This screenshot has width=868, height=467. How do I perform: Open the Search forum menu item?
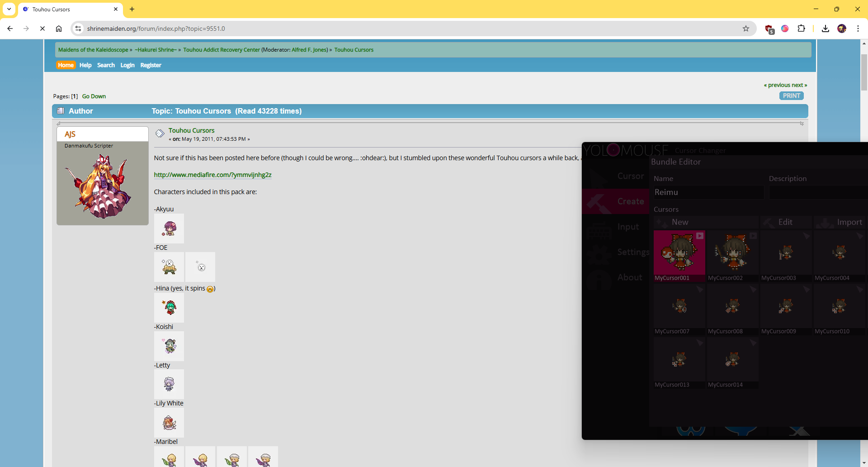[106, 65]
